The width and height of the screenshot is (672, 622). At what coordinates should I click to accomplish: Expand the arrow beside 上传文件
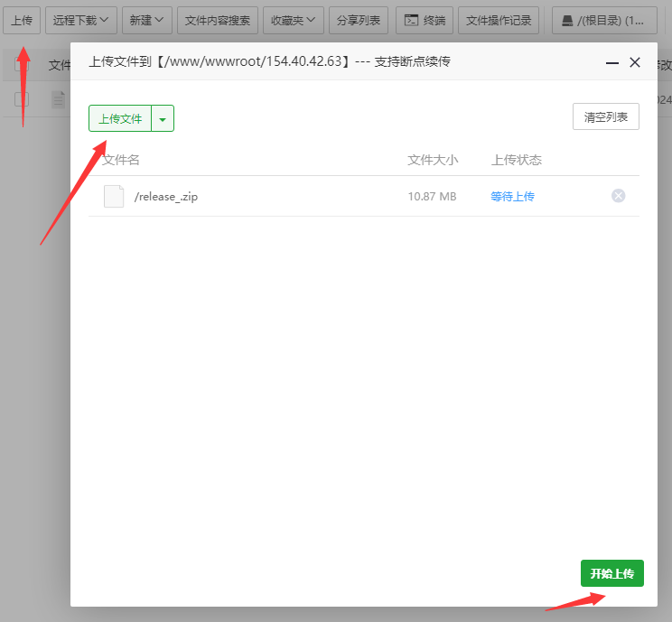(x=163, y=119)
